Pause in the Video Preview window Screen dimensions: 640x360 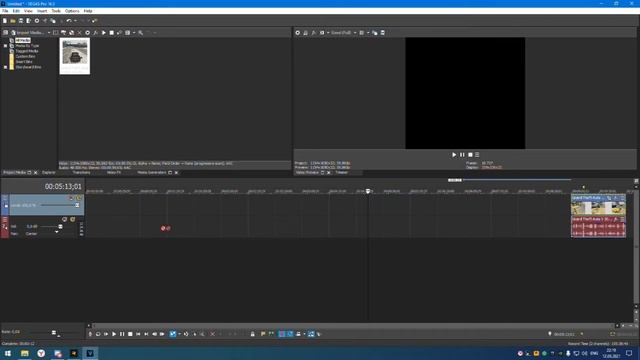pos(462,155)
